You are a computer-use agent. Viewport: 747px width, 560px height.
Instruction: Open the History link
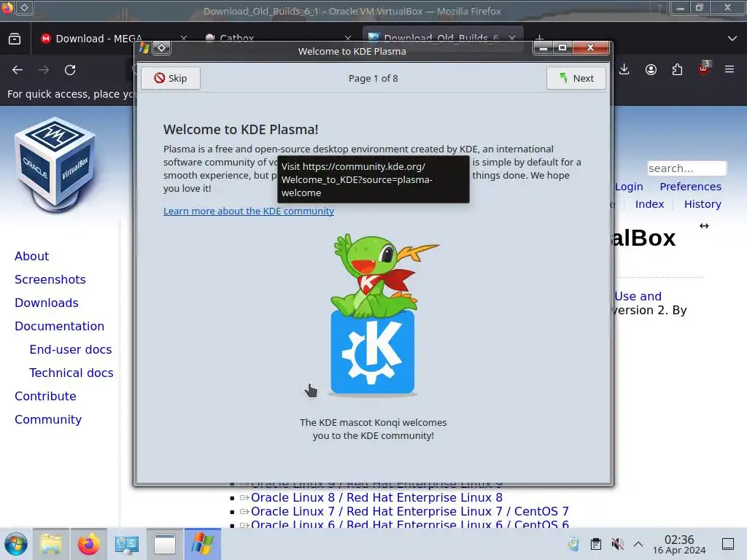coord(703,204)
